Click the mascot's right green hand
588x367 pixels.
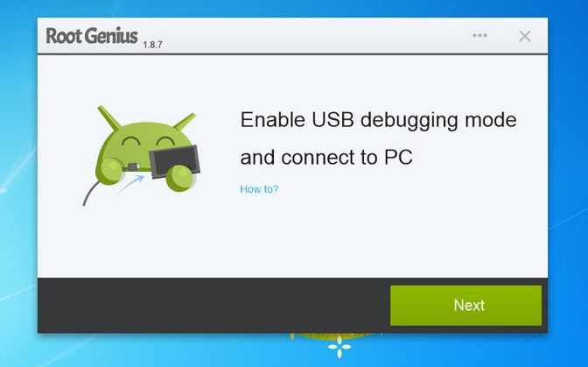click(x=180, y=178)
